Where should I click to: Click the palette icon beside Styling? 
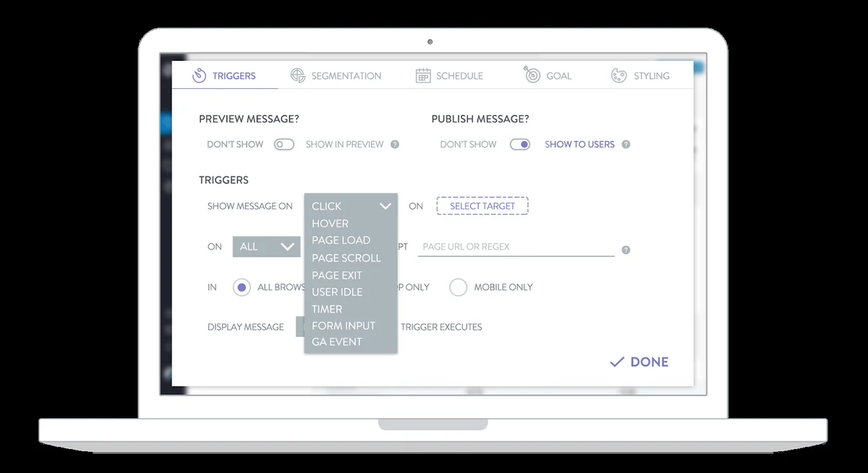click(618, 75)
